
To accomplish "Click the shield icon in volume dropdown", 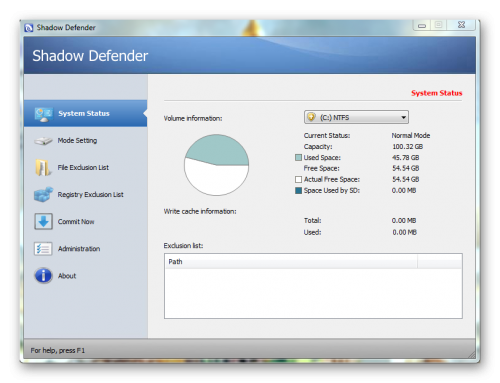I will (x=311, y=117).
